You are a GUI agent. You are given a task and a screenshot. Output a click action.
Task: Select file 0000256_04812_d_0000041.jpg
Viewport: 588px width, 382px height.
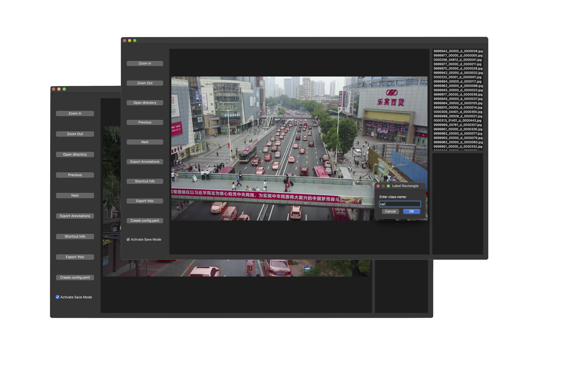click(x=458, y=60)
